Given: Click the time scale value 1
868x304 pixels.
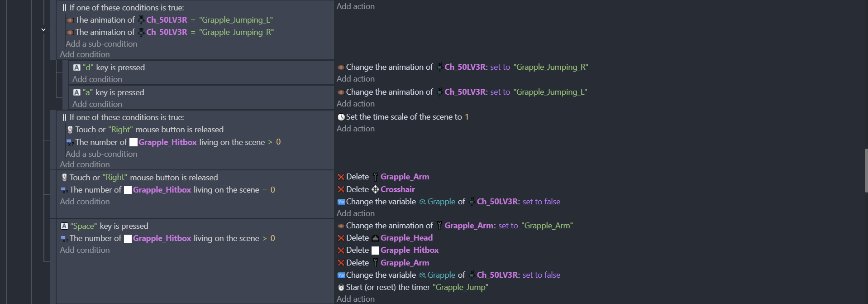Looking at the screenshot, I should tap(467, 117).
